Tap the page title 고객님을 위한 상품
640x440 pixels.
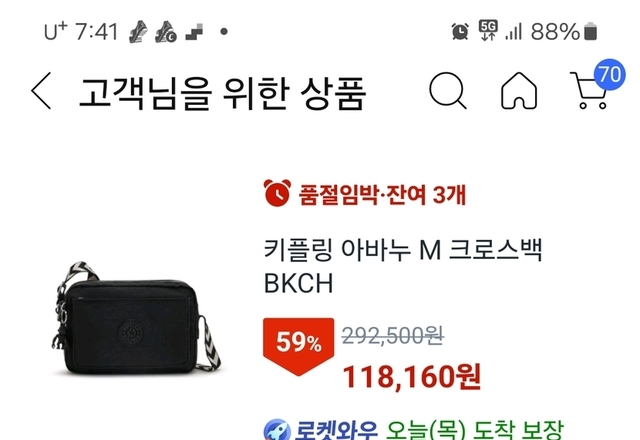click(x=222, y=93)
